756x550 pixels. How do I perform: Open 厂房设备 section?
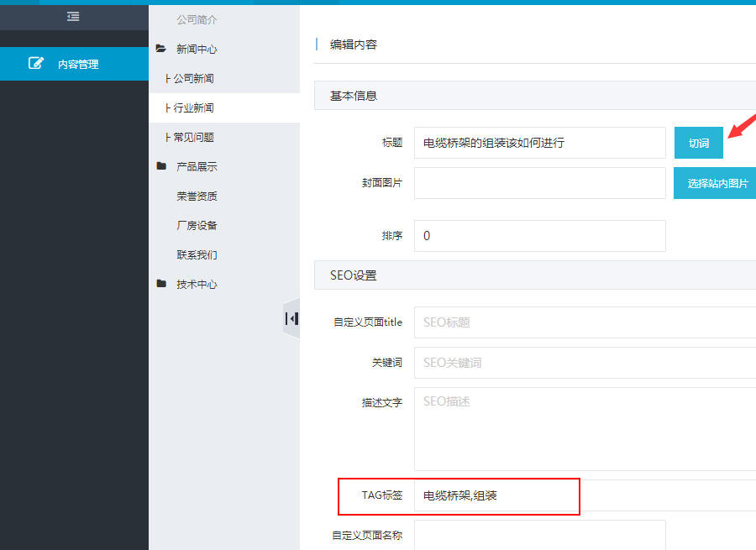tap(197, 226)
